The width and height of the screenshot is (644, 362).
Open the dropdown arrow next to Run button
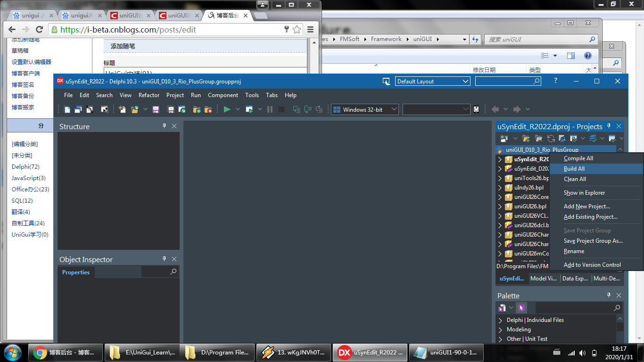click(x=238, y=109)
